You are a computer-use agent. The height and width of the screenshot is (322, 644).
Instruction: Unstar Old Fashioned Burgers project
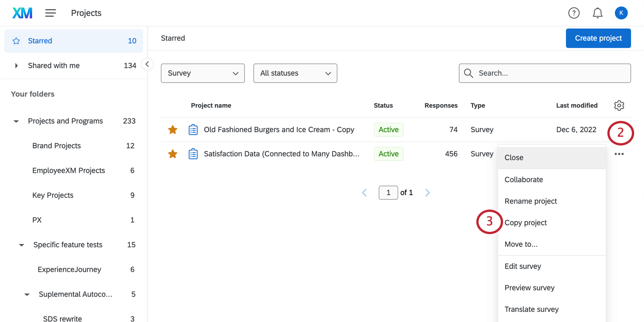click(173, 130)
